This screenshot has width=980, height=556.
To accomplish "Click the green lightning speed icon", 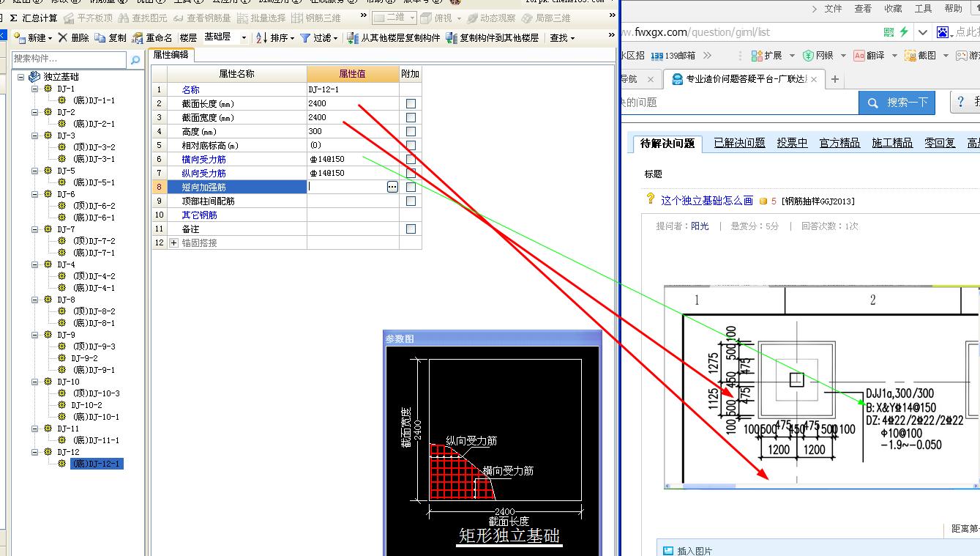I will pyautogui.click(x=904, y=31).
